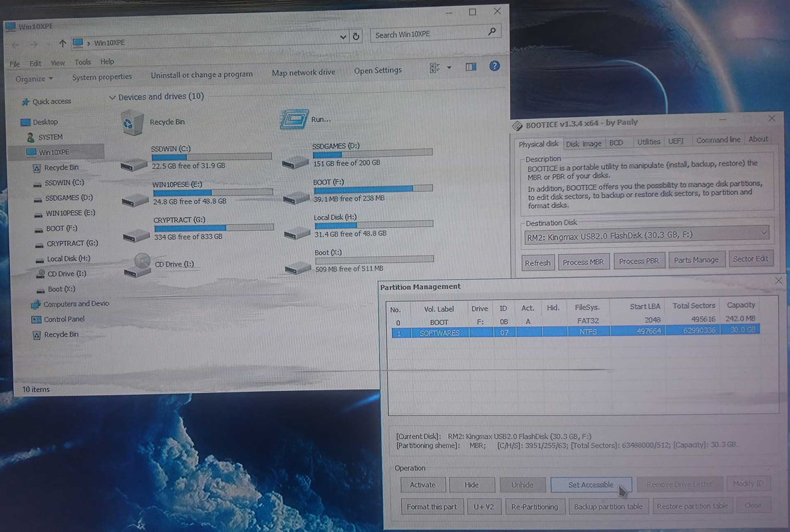Select Desktop in the navigation pane
Screen dimensions: 790x532
pyautogui.click(x=39, y=122)
